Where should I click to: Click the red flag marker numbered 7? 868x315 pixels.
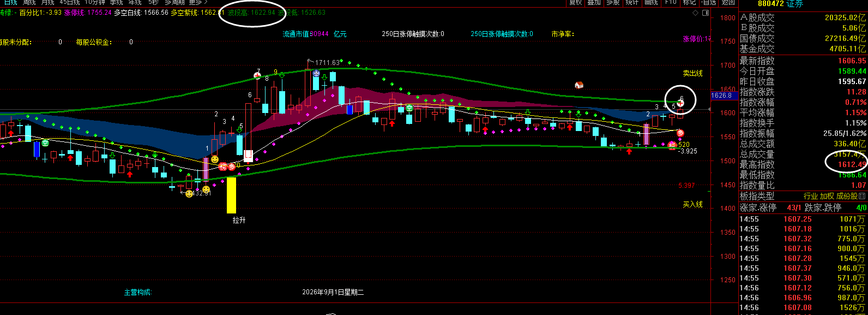[x=257, y=75]
